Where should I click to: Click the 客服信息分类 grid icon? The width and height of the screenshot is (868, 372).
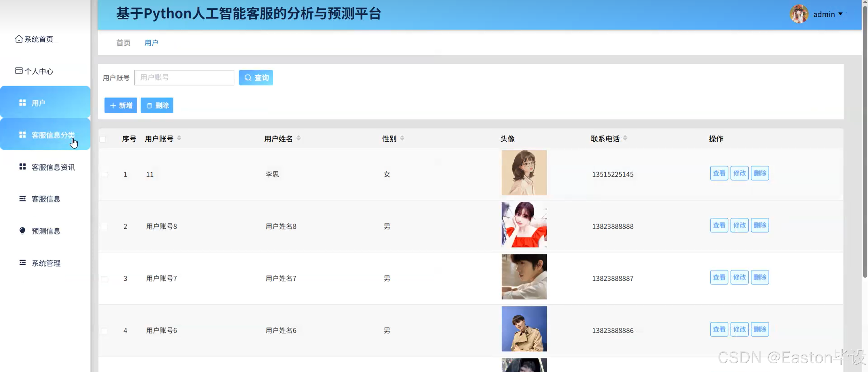(x=23, y=135)
